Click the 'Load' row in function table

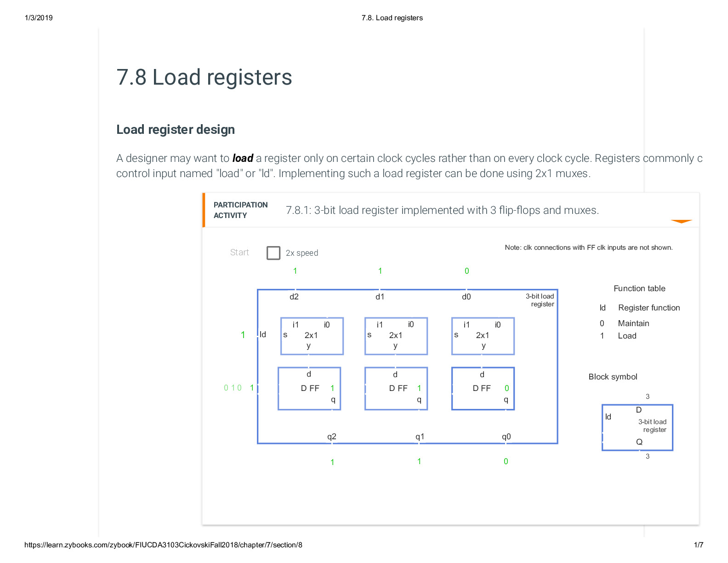(x=618, y=336)
